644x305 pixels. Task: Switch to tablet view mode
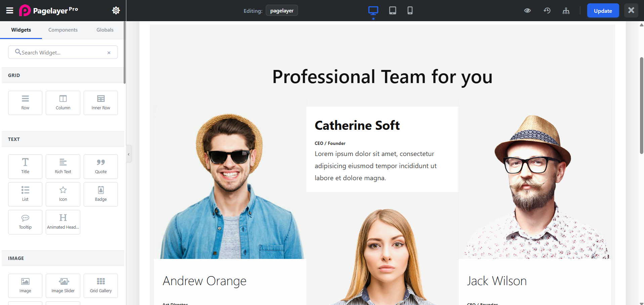click(392, 10)
